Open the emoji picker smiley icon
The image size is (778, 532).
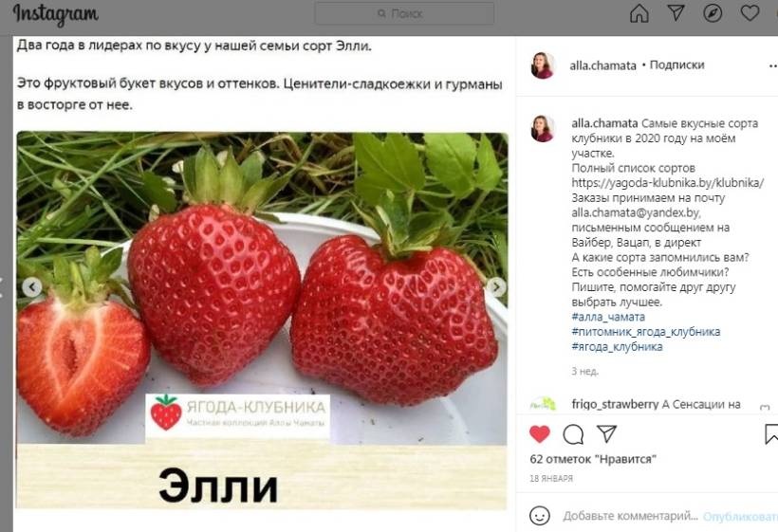click(539, 516)
